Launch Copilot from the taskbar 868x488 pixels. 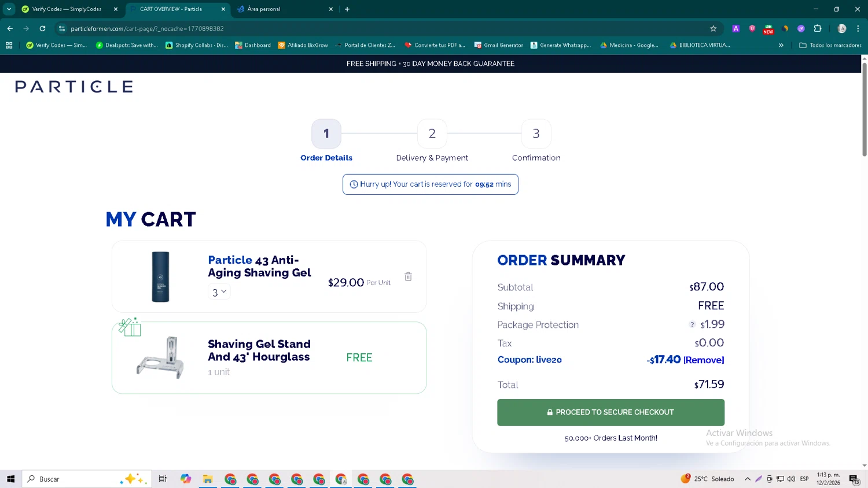[x=185, y=479]
